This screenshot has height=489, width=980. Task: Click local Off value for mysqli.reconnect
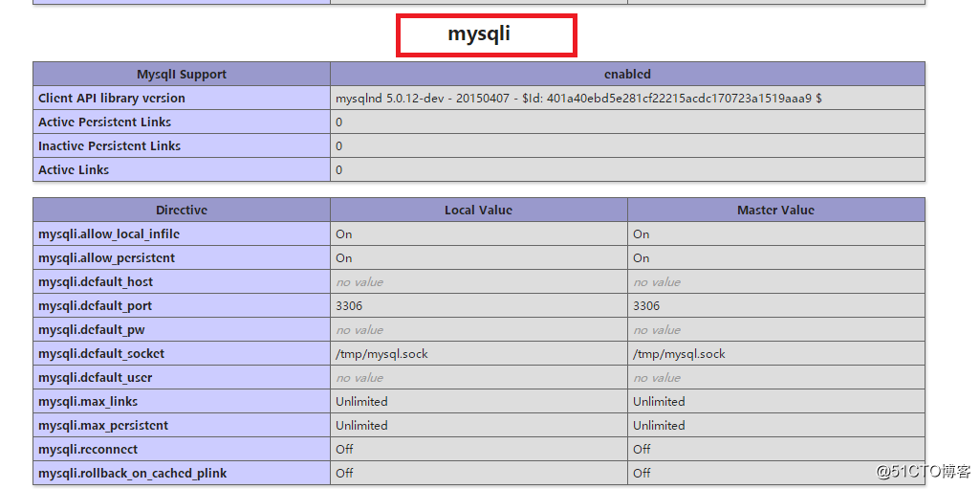(x=344, y=449)
